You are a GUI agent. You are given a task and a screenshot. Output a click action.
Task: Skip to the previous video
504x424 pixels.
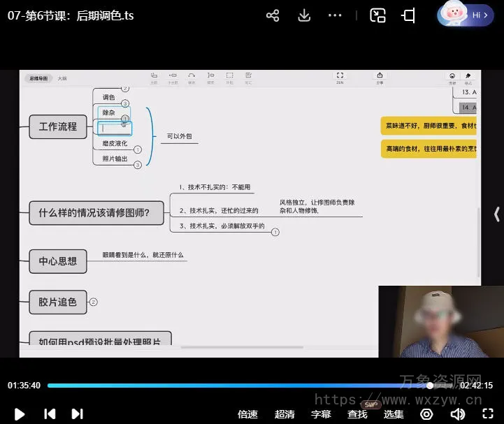[50, 414]
